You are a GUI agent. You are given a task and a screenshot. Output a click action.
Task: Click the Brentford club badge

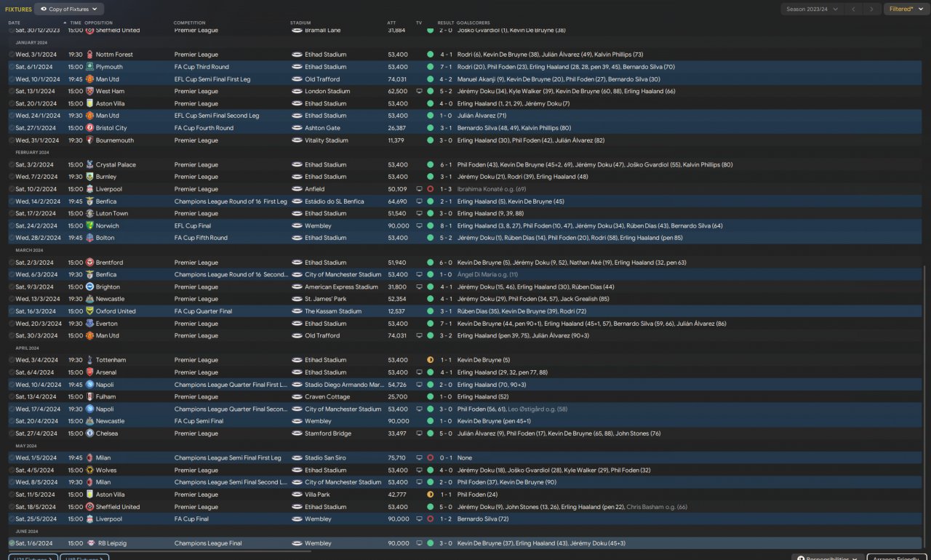(89, 263)
